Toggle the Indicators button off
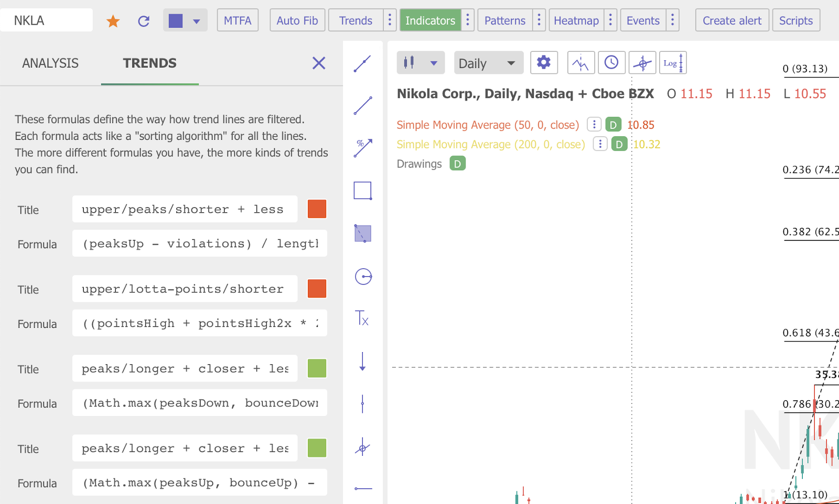 [431, 20]
